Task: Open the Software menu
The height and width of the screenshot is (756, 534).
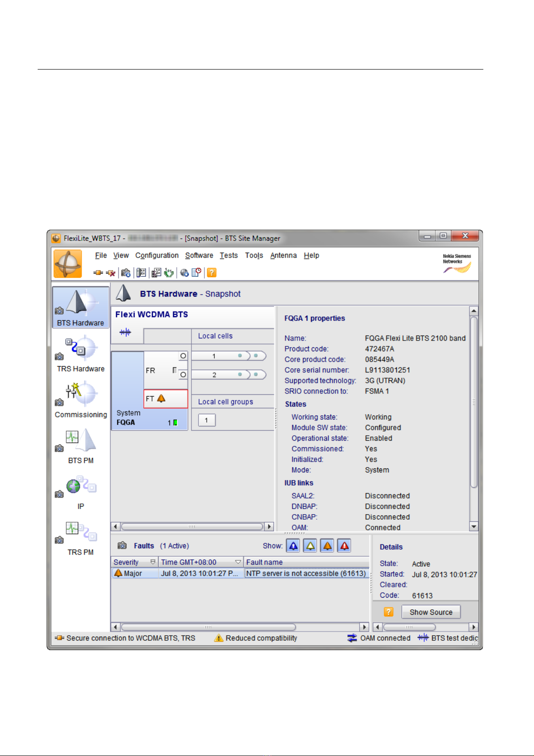Action: pos(199,255)
